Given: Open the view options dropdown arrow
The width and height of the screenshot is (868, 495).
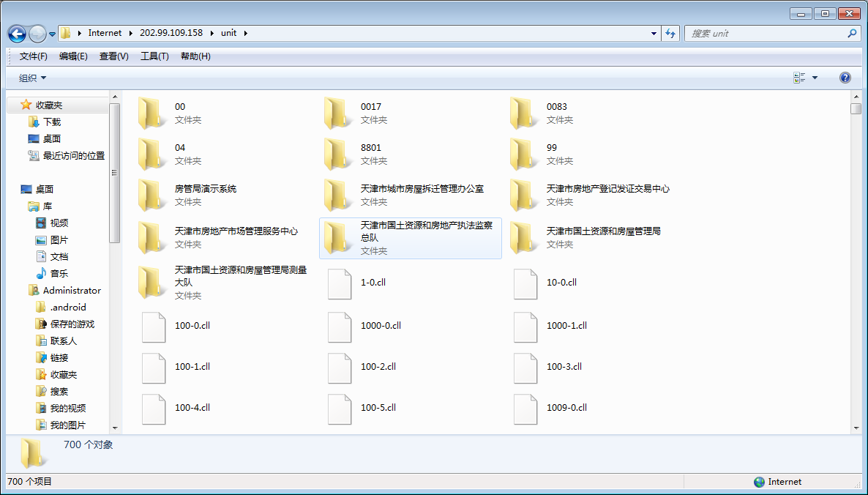Looking at the screenshot, I should [x=815, y=78].
